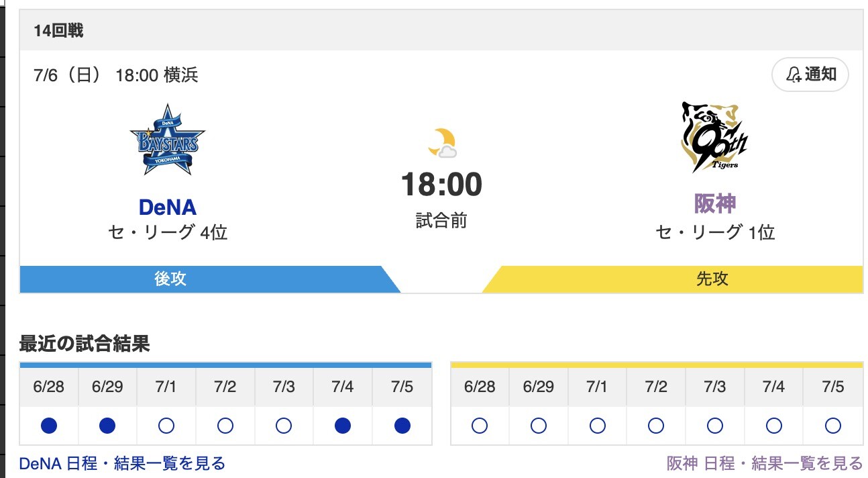868x478 pixels.
Task: Open the 阪神 team name link
Action: tap(714, 203)
